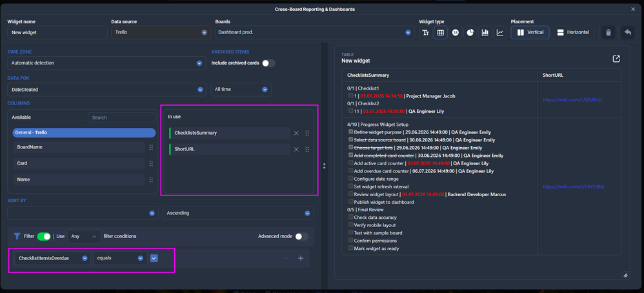Select the BoardName available column
Viewport: 644px width, 293px height.
click(79, 147)
